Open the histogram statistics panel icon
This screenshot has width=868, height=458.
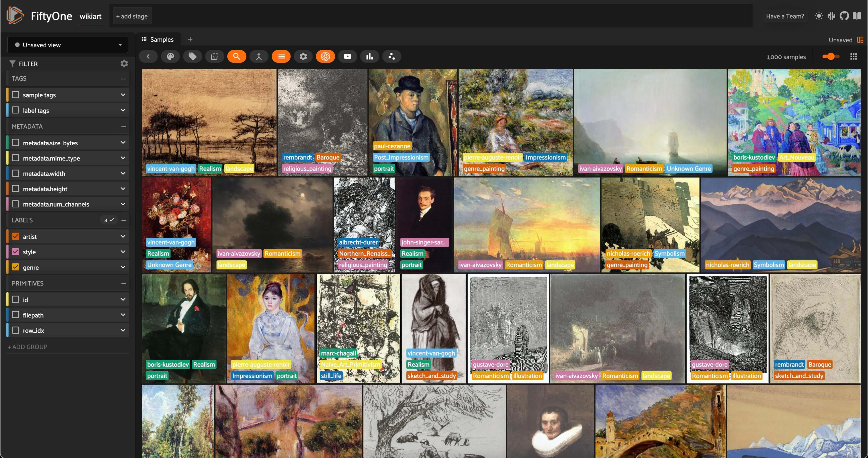(370, 56)
